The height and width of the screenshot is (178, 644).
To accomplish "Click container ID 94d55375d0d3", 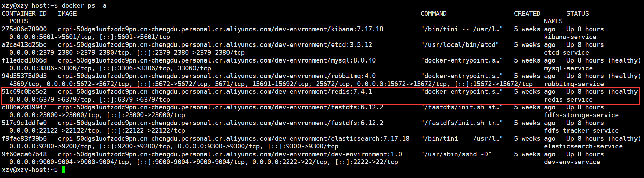I will coord(24,76).
